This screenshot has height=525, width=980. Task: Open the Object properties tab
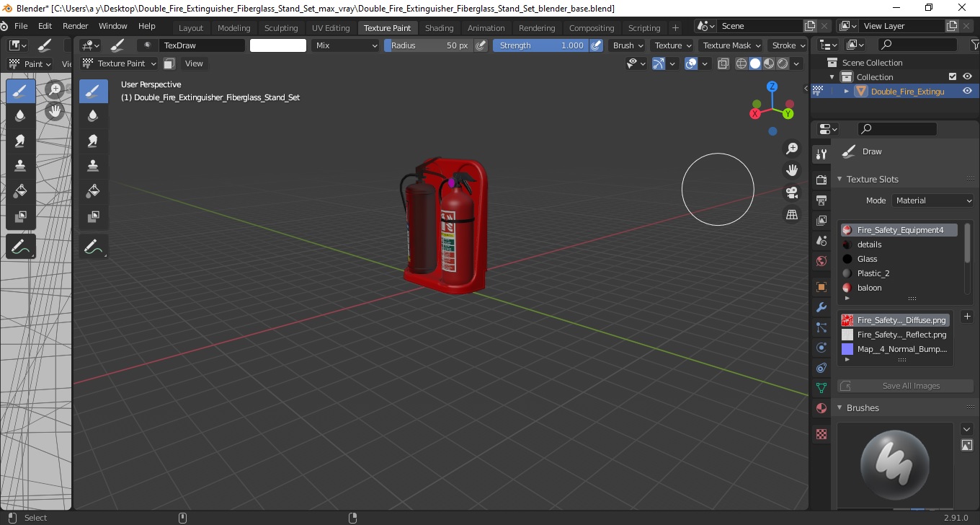pos(821,287)
